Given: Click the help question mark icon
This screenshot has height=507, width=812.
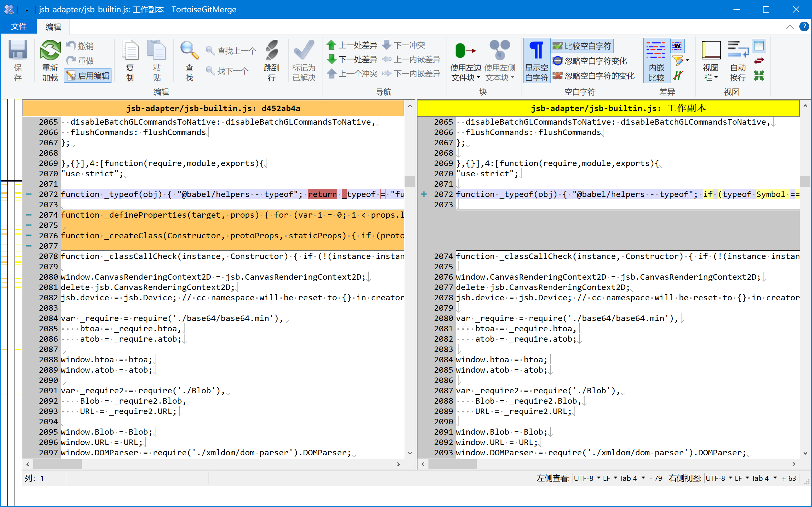Looking at the screenshot, I should [x=804, y=26].
